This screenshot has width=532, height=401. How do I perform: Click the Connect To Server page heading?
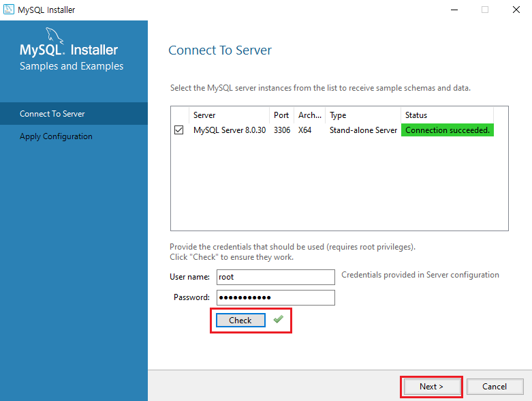tap(220, 50)
